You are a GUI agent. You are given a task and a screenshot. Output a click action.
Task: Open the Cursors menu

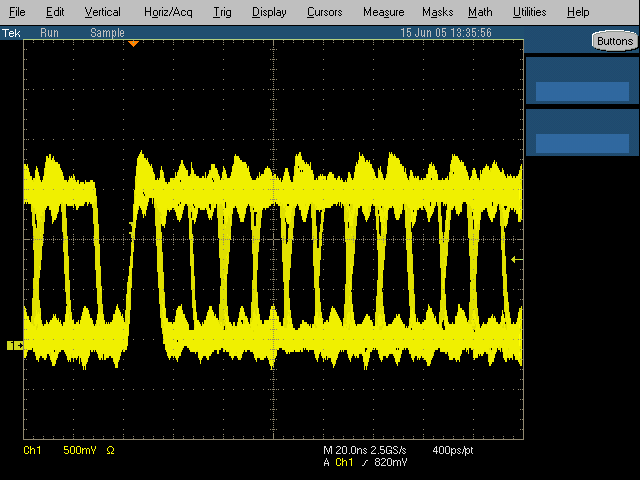pyautogui.click(x=324, y=12)
